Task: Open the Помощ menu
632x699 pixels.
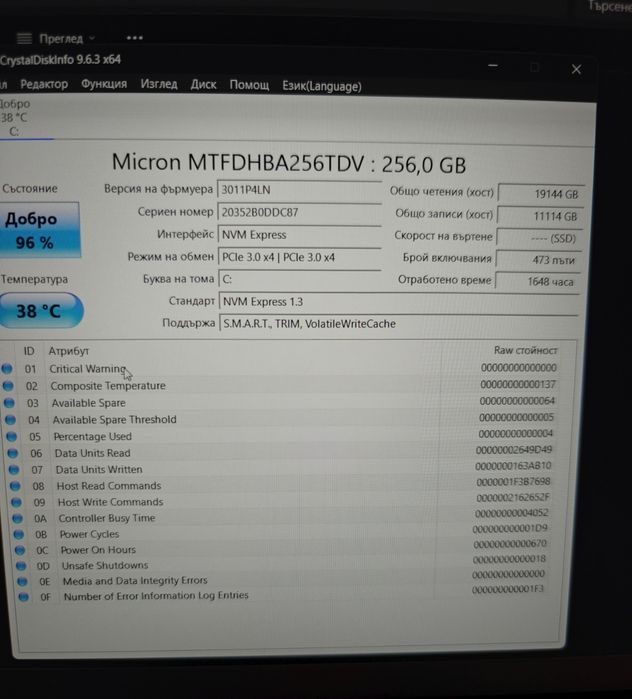Action: point(249,85)
